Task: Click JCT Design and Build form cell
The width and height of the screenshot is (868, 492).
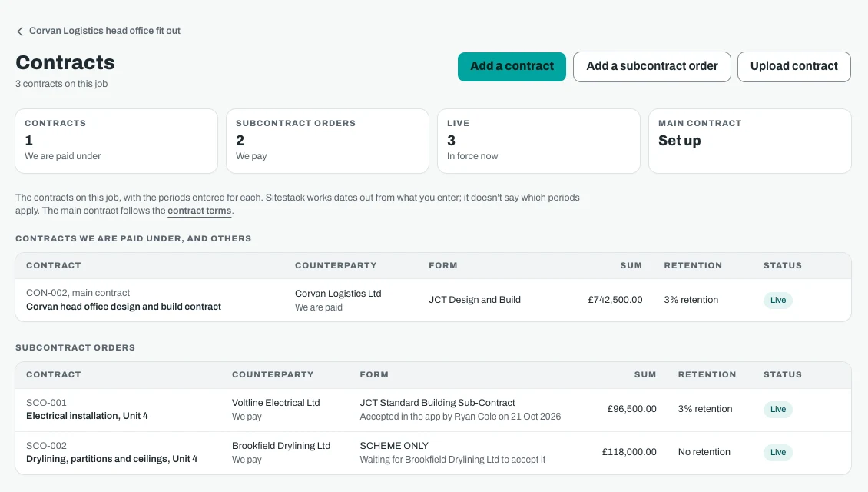Action: (x=475, y=300)
